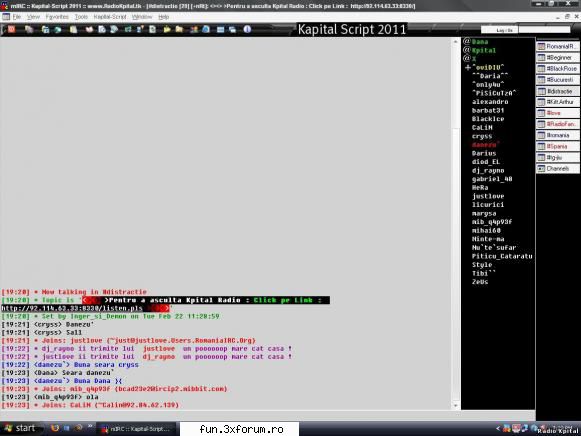581x436 pixels.
Task: Click the Cascade windows toolbar icon
Action: pyautogui.click(x=233, y=29)
